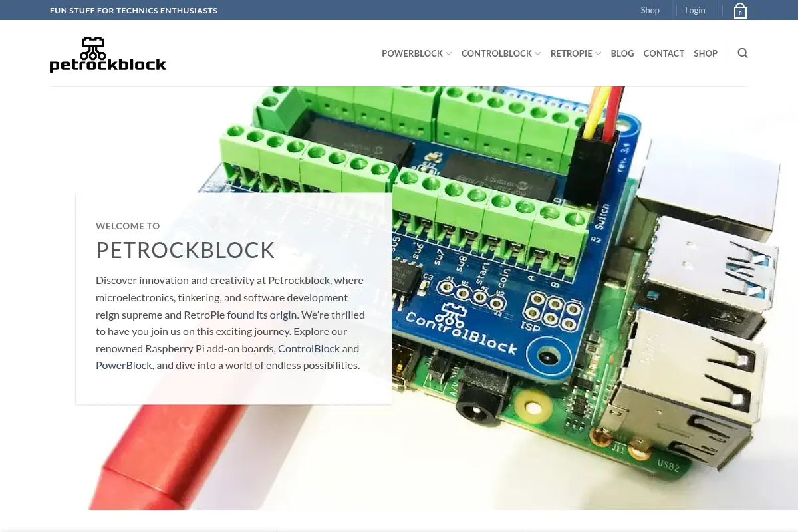Expand the RETROPIE menu chevron
Viewport: 798px width, 532px height.
point(598,54)
